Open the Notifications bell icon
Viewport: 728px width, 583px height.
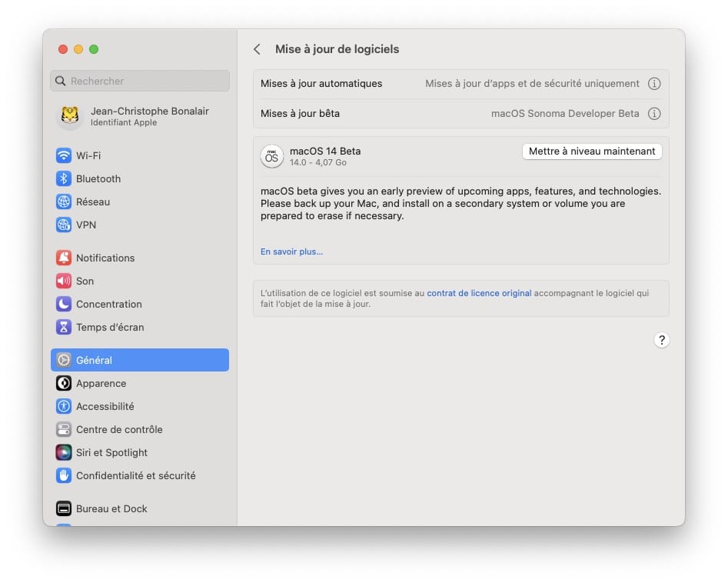tap(64, 258)
